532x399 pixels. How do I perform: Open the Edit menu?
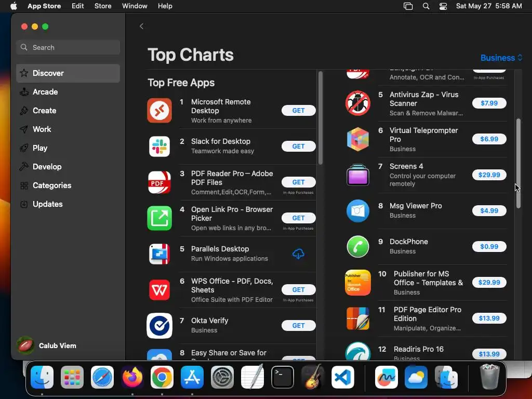click(x=78, y=6)
